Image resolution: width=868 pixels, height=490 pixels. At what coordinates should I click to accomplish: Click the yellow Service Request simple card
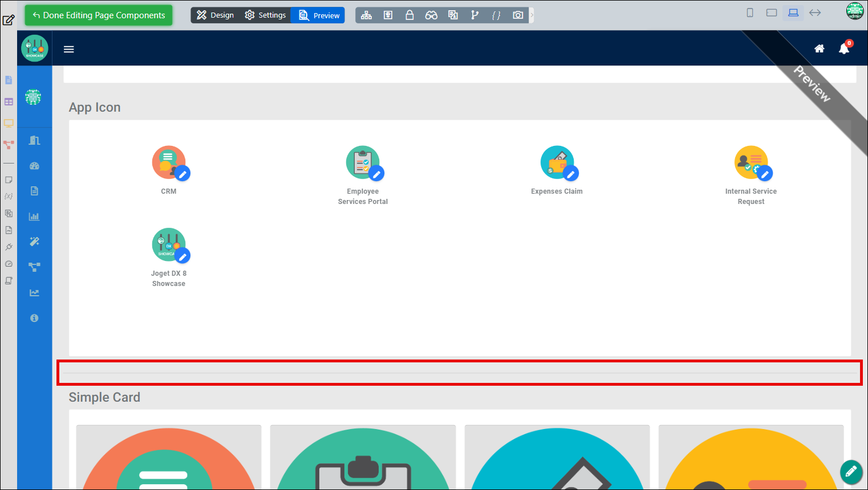(x=751, y=457)
